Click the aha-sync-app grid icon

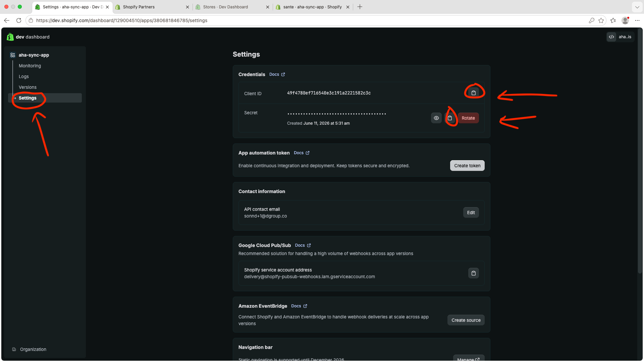pos(13,55)
